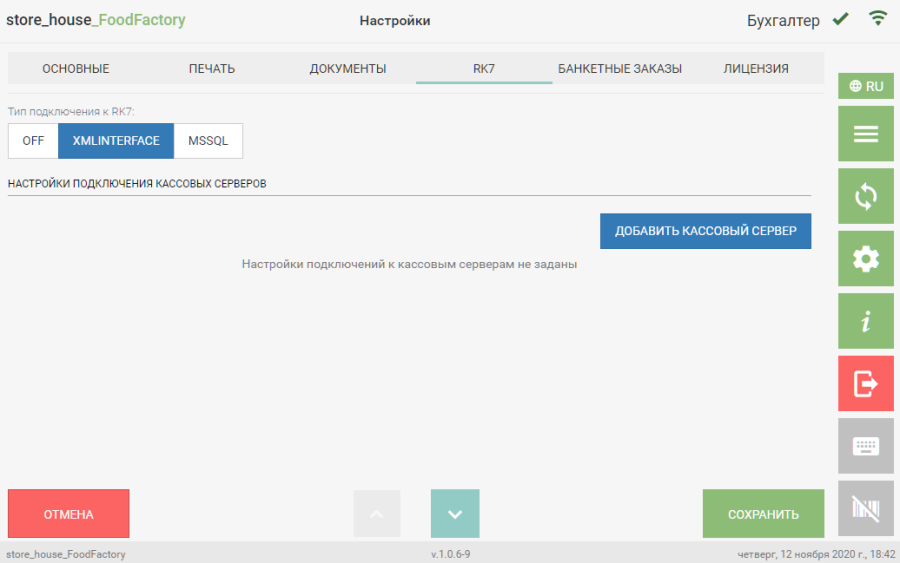
Task: Click the red ОТМЕНА button
Action: coord(68,514)
